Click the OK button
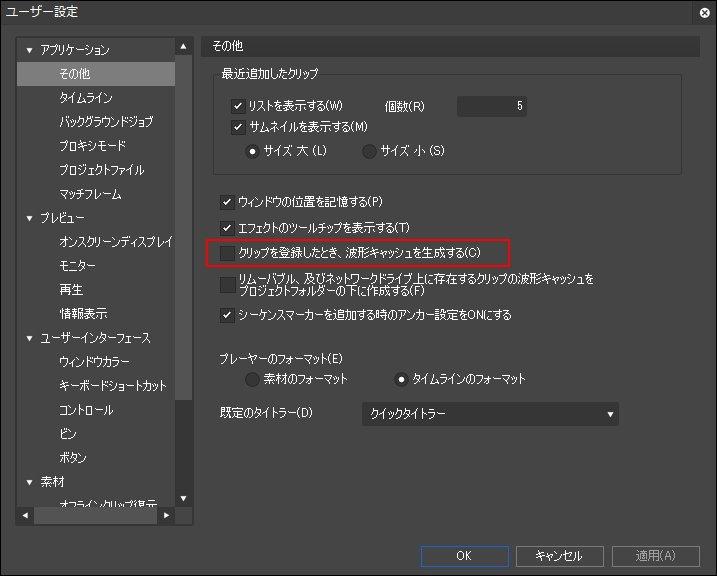The width and height of the screenshot is (717, 576). coord(465,556)
